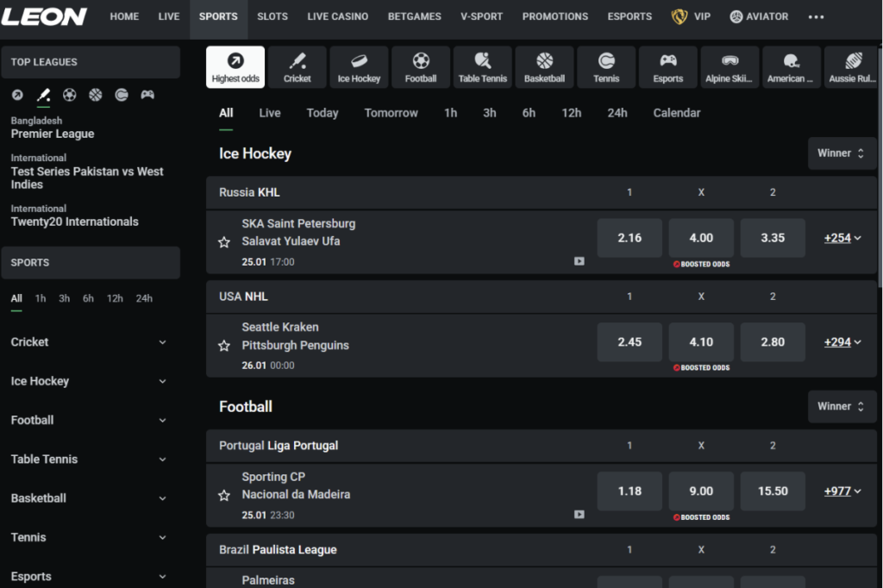Screen dimensions: 883x588
Task: Star the Sporting CP match
Action: (224, 495)
